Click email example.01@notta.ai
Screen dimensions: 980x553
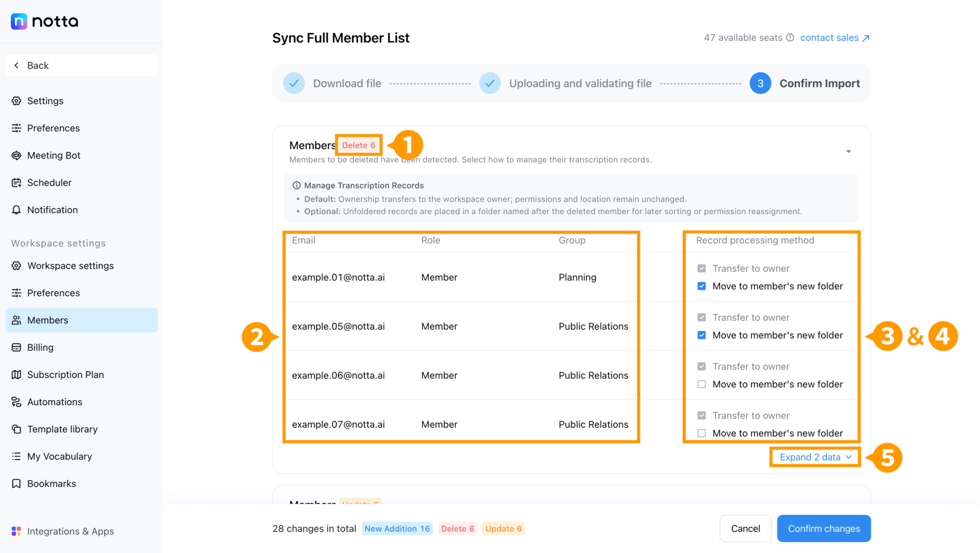coord(338,277)
